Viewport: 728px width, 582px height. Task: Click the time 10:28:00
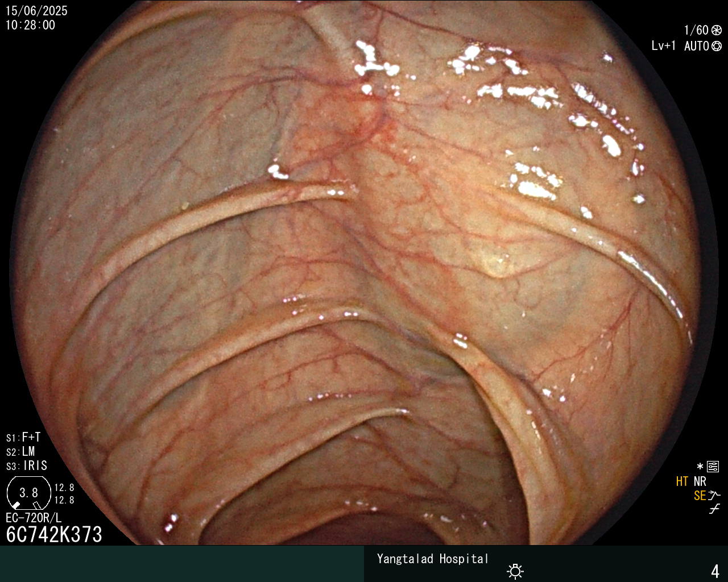[31, 25]
